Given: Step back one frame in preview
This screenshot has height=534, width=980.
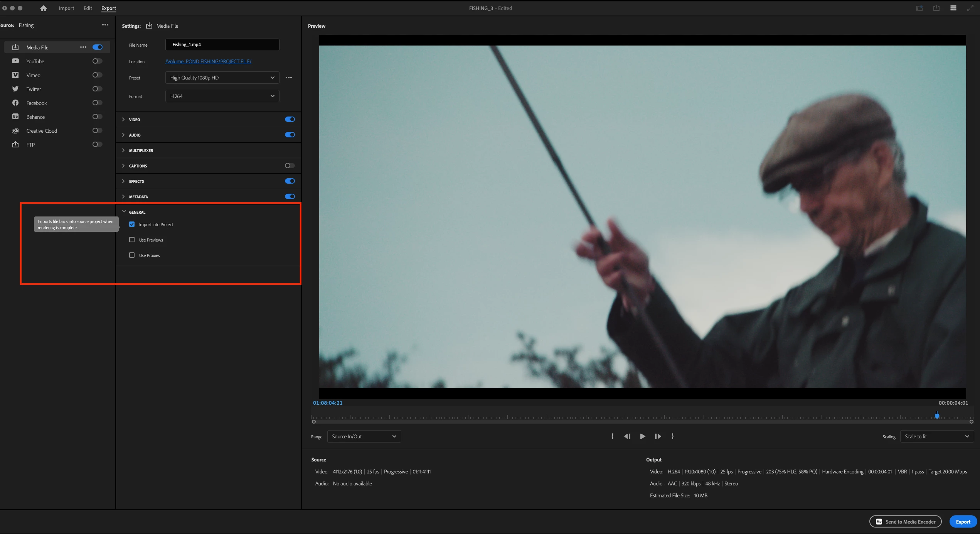Looking at the screenshot, I should click(x=627, y=436).
